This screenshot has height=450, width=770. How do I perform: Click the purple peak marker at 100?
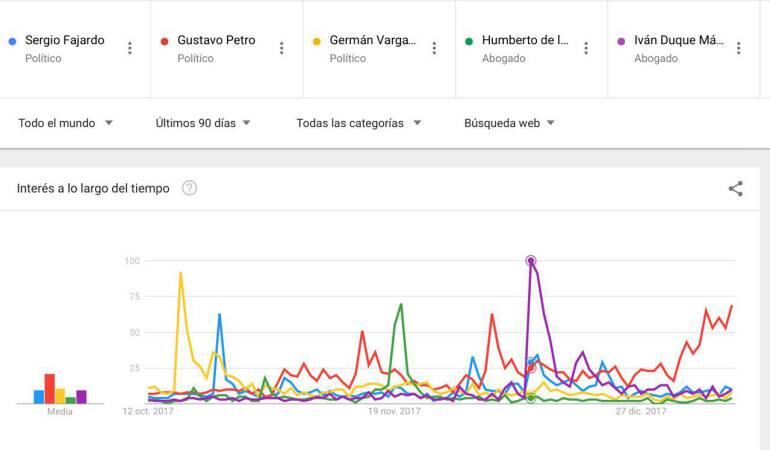point(531,261)
